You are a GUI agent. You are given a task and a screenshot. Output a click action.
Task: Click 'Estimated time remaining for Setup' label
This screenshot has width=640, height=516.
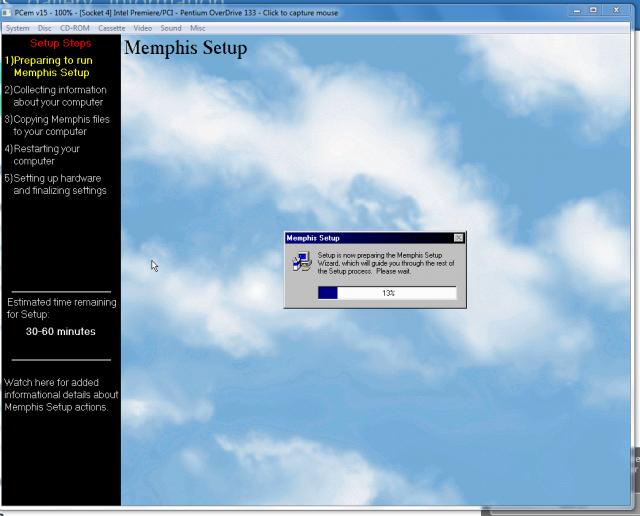coord(62,308)
